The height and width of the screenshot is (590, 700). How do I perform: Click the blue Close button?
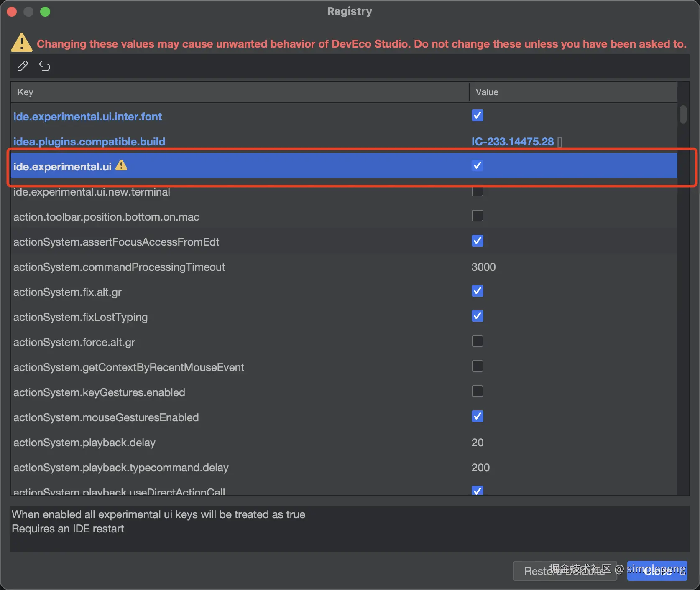point(657,571)
